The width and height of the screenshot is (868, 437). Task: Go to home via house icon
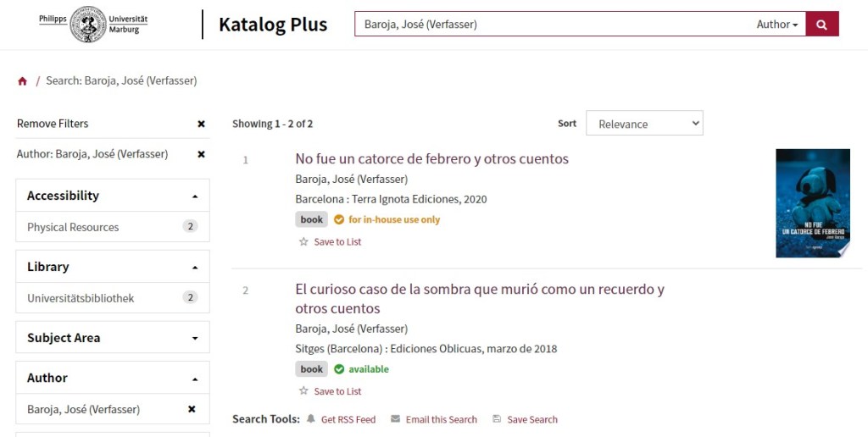point(22,81)
